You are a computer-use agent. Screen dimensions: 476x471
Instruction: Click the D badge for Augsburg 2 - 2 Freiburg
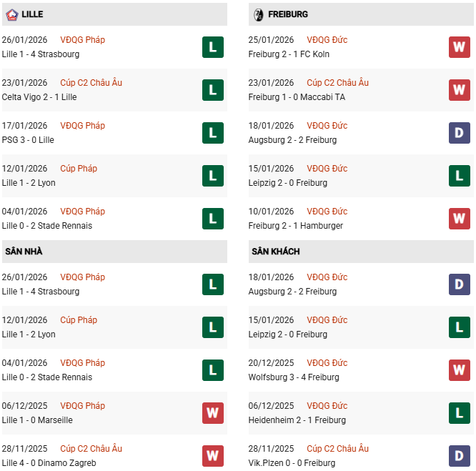click(x=459, y=133)
